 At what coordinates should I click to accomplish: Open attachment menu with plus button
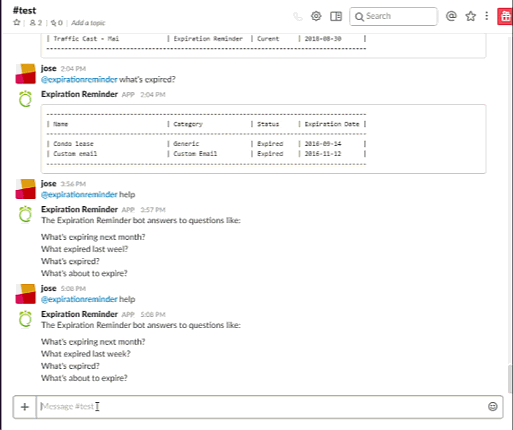(x=25, y=407)
